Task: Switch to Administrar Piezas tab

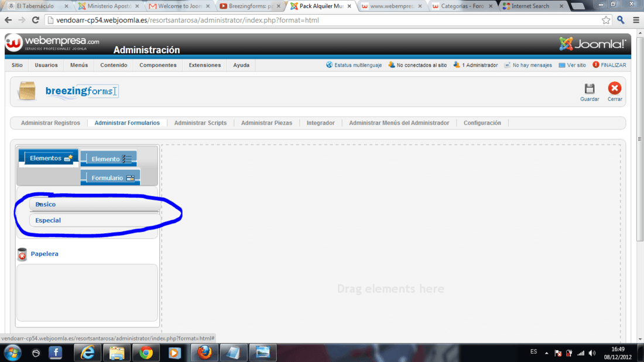Action: coord(266,123)
